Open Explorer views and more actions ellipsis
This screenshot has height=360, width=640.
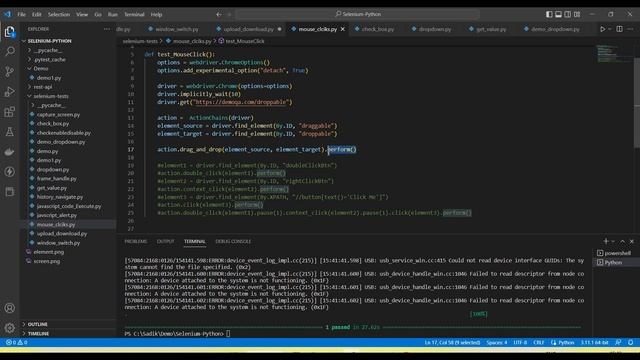tap(107, 29)
